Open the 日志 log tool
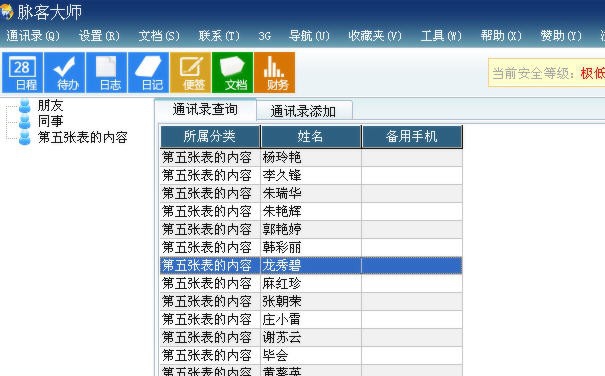605x376 pixels. coord(106,73)
